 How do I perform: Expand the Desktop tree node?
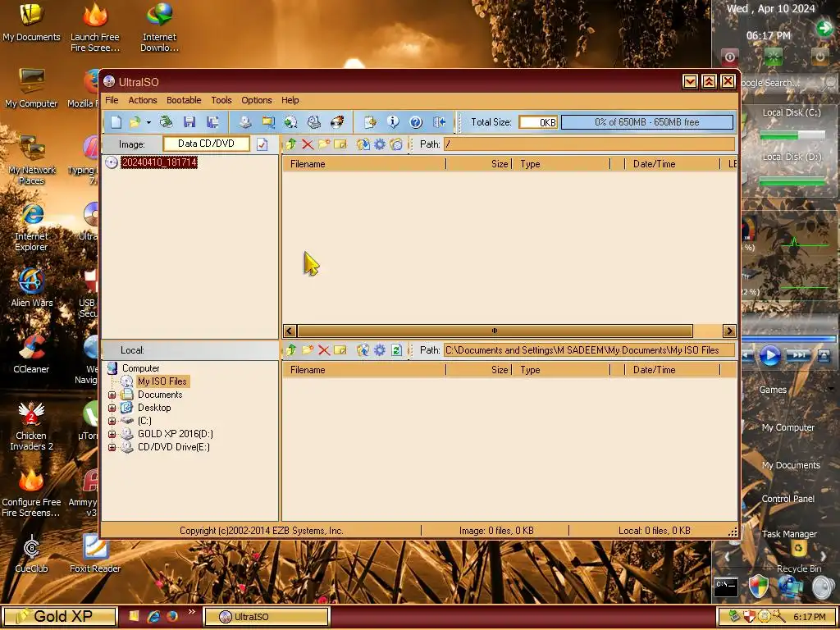112,408
